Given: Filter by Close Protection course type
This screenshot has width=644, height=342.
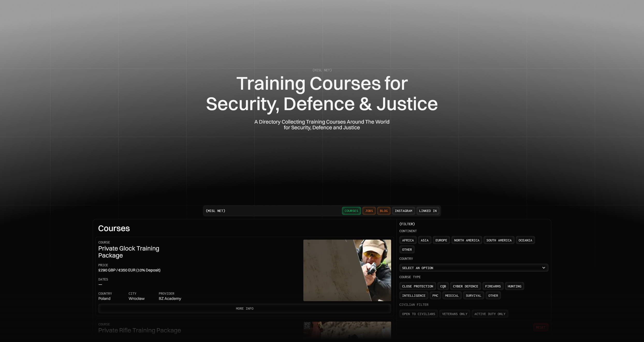Looking at the screenshot, I should tap(418, 286).
